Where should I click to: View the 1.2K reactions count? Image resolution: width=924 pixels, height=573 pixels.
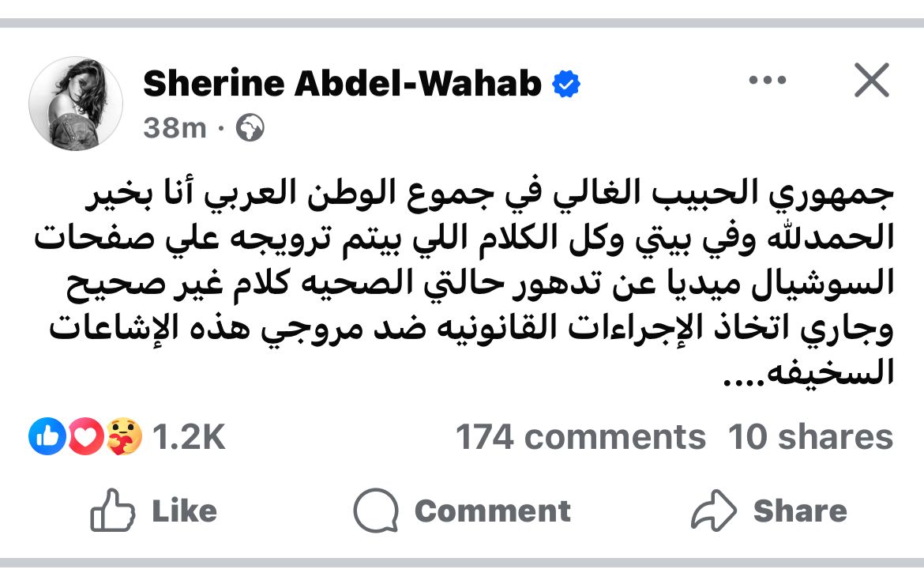pyautogui.click(x=189, y=437)
